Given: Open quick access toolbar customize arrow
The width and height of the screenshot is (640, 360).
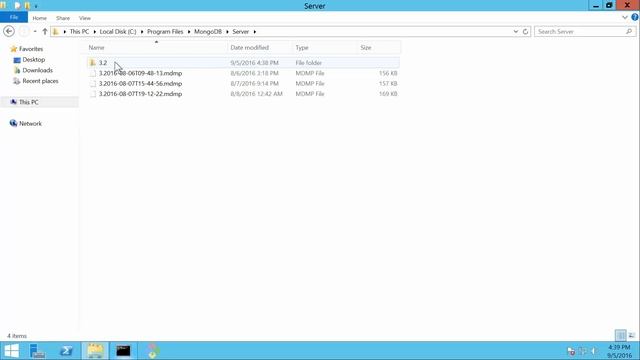Looking at the screenshot, I should pos(36,6).
